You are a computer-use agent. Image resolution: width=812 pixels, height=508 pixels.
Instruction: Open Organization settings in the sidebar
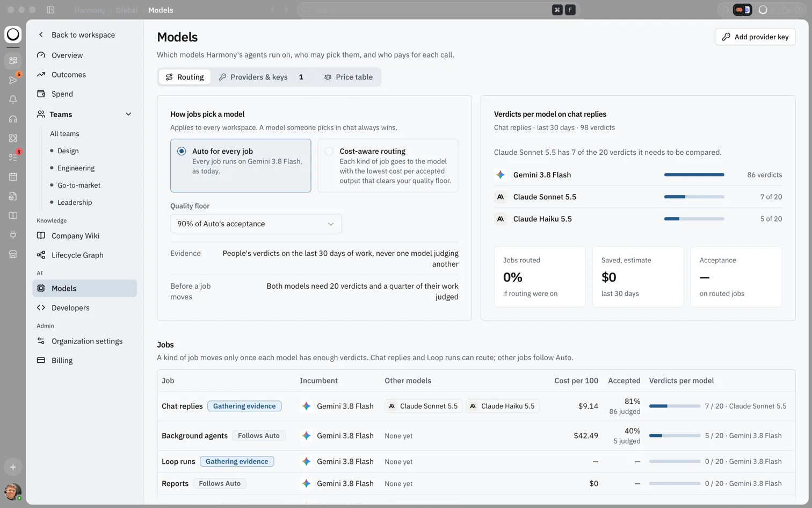84,341
